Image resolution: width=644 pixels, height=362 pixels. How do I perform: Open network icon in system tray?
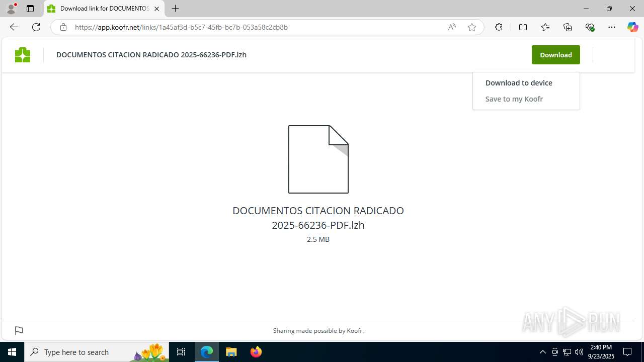[x=567, y=352]
